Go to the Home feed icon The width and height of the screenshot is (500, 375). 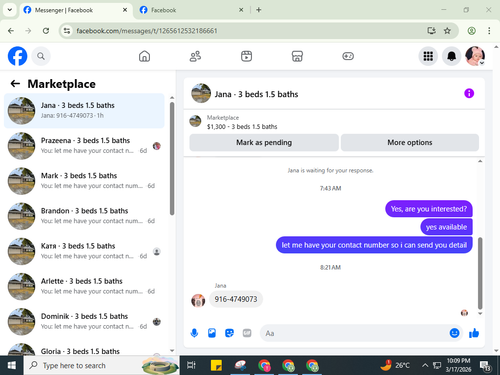pyautogui.click(x=144, y=56)
